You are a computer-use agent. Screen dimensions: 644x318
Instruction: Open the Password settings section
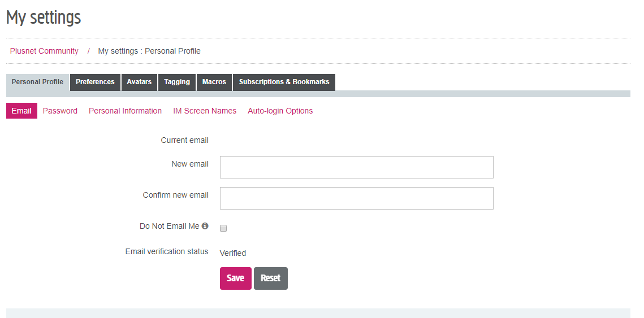tap(60, 111)
